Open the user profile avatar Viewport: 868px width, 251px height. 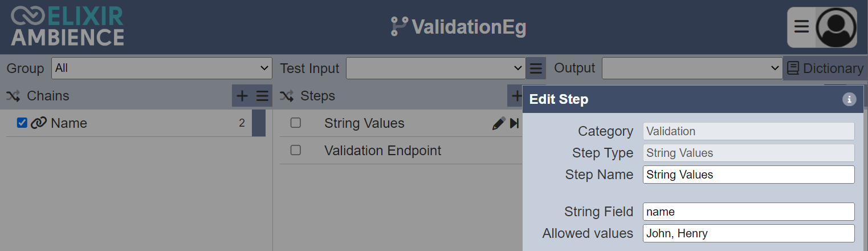click(836, 27)
